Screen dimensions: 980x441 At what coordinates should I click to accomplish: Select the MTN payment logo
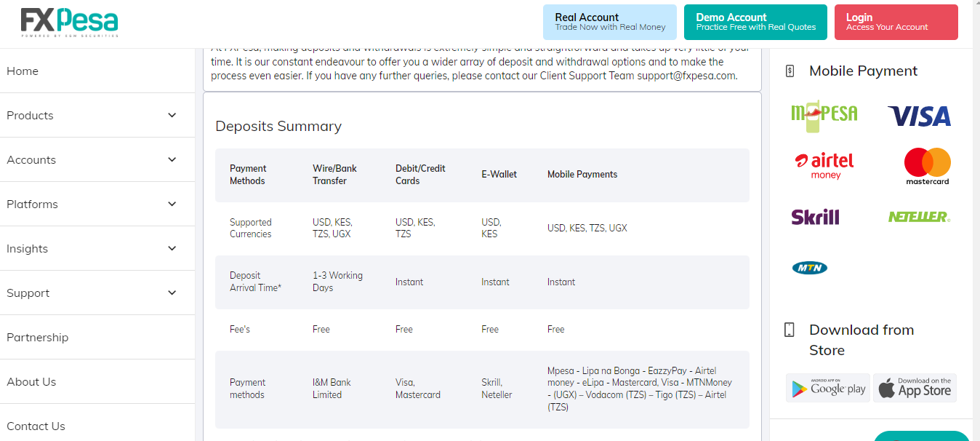click(809, 268)
